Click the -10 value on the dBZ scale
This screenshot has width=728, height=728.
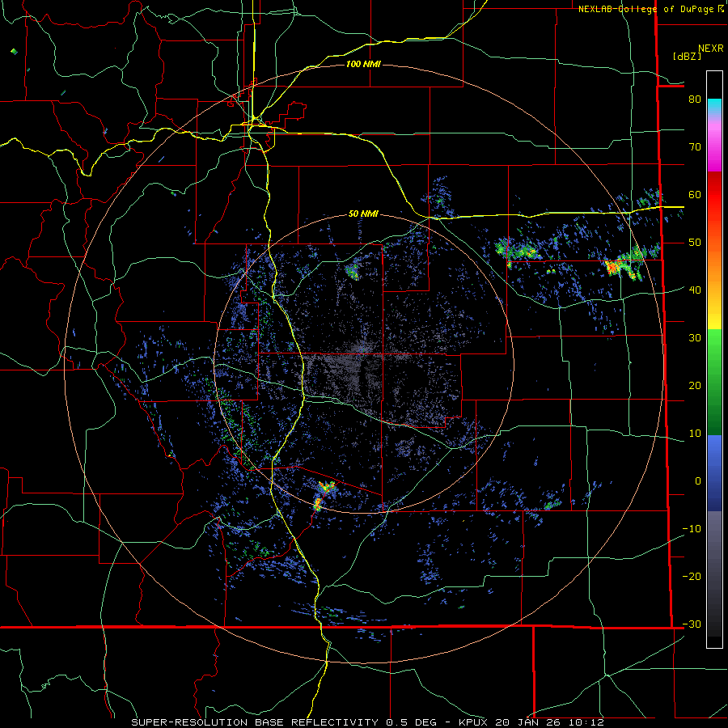(692, 528)
